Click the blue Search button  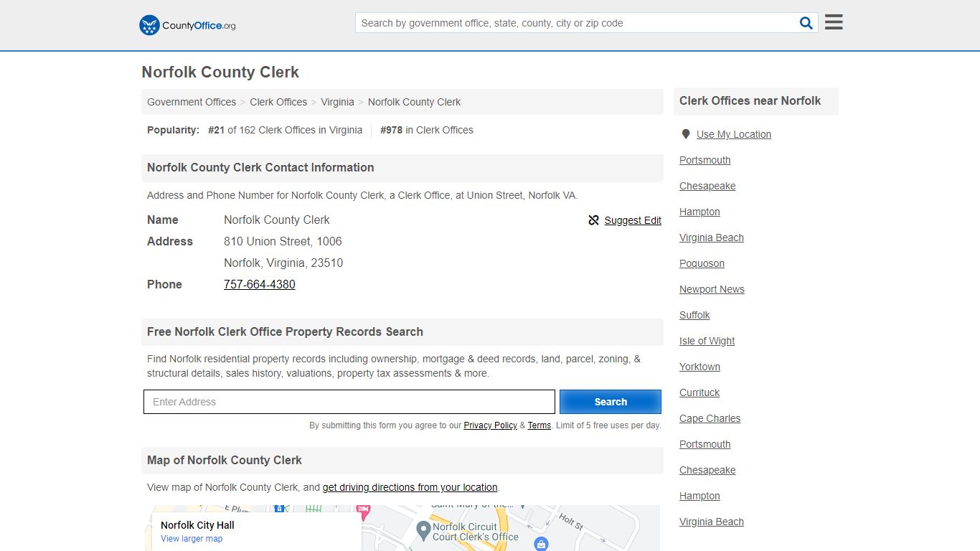click(611, 402)
